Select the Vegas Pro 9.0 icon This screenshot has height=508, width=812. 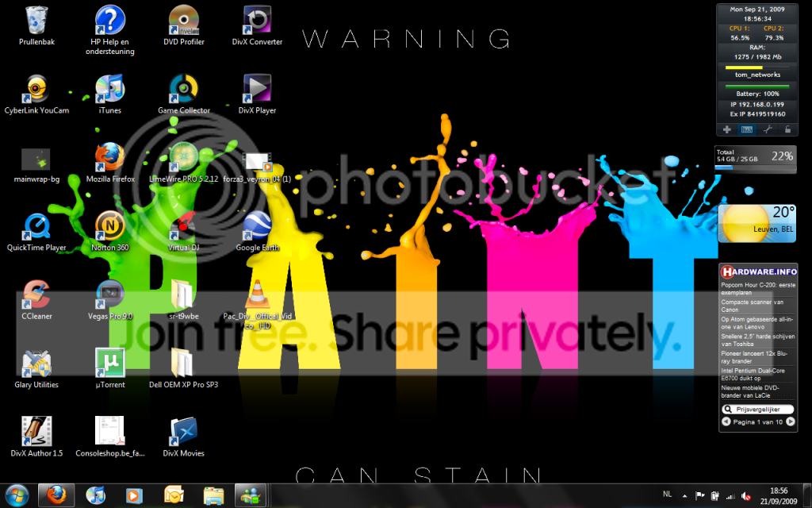(x=109, y=300)
